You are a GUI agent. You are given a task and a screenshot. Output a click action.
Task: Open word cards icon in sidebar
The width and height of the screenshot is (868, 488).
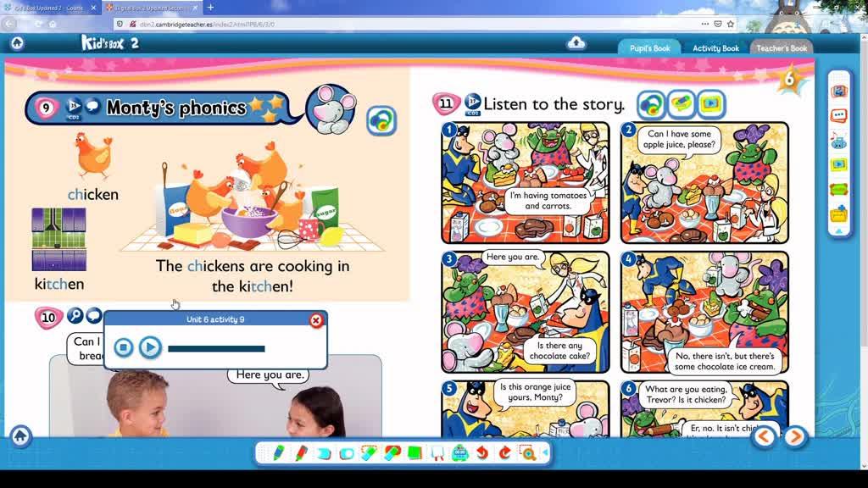(838, 115)
